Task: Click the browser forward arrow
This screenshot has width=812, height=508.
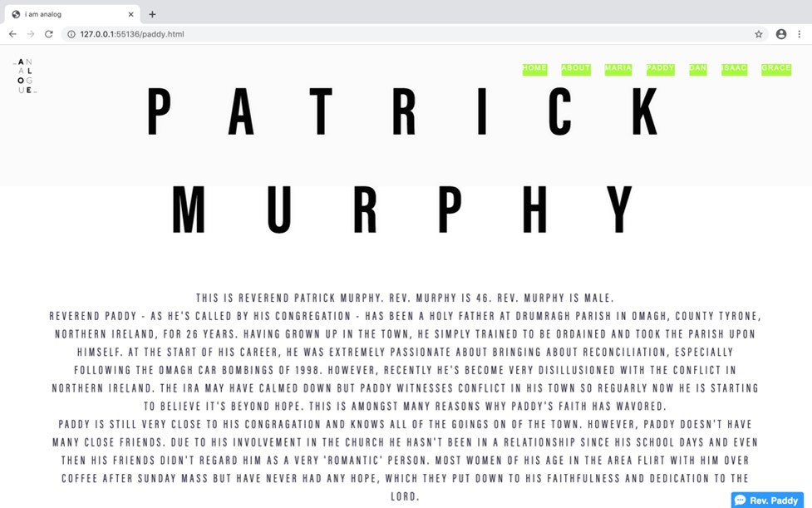Action: [31, 34]
